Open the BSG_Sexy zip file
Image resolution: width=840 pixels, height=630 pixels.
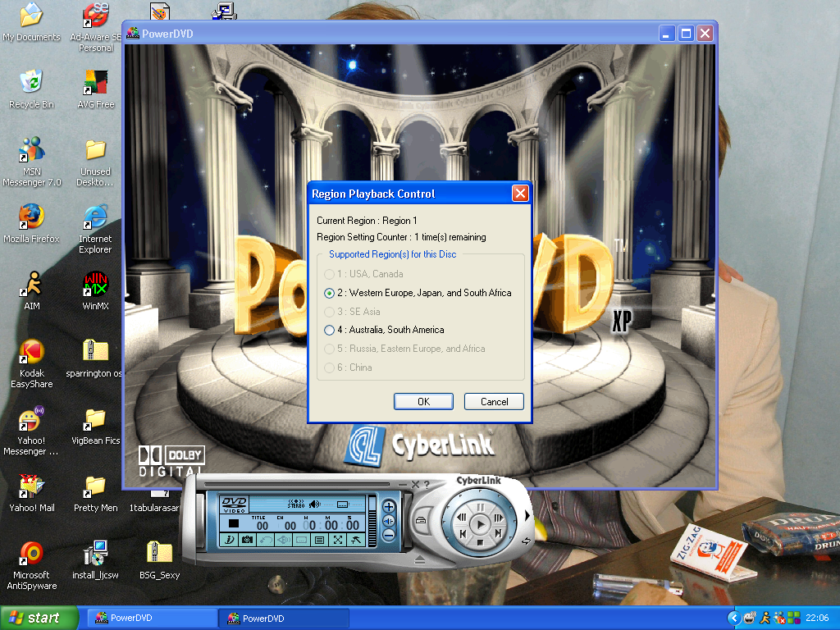click(159, 560)
